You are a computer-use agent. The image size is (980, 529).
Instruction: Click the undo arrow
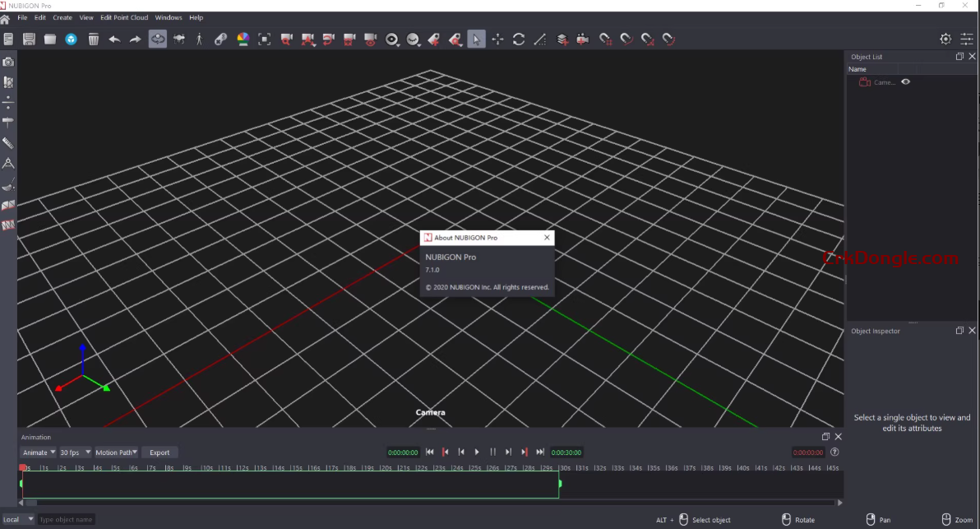(114, 39)
